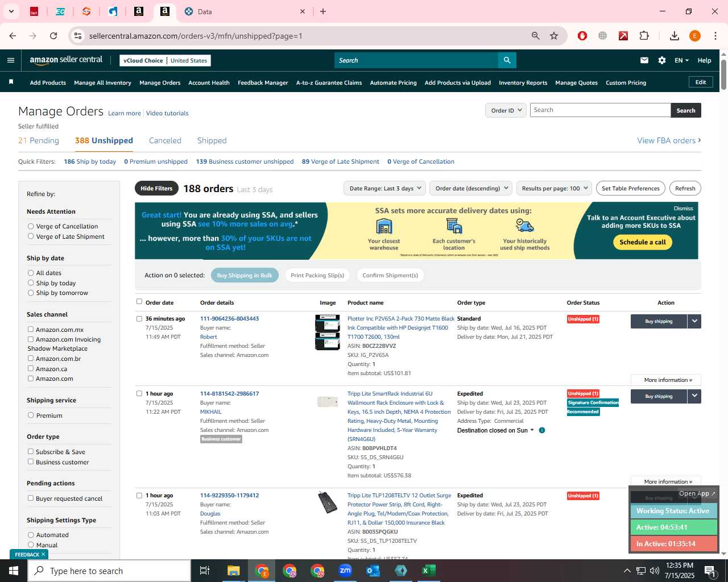Open the browser downloads icon

coord(675,36)
